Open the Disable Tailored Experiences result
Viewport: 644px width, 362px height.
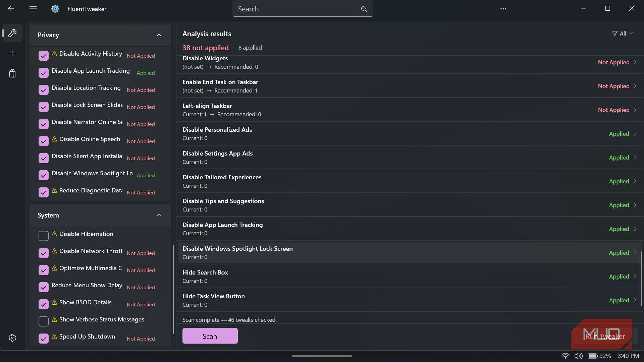click(410, 181)
